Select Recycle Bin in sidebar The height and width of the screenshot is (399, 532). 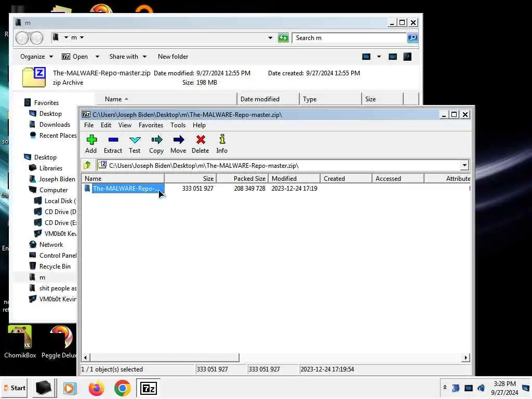pyautogui.click(x=50, y=267)
